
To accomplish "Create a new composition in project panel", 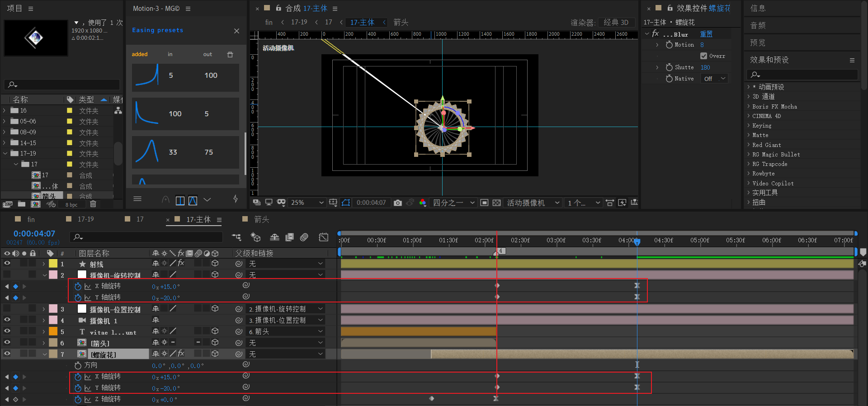I will pos(35,204).
